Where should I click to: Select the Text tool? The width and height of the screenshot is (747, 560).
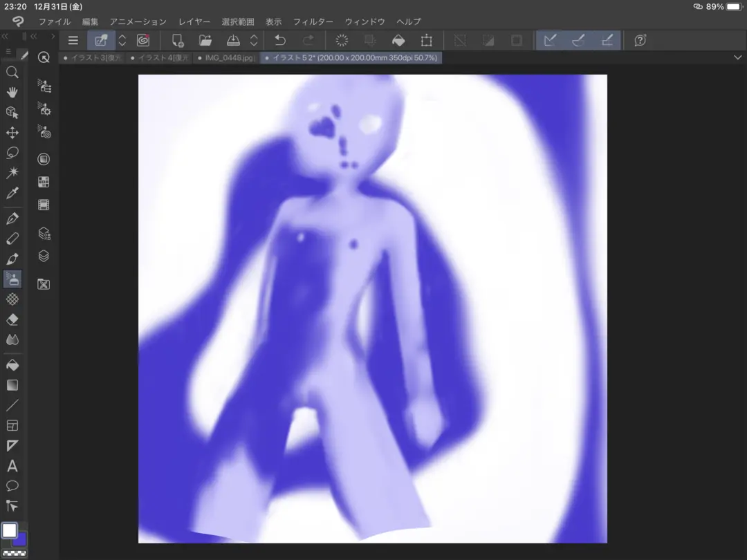click(12, 467)
